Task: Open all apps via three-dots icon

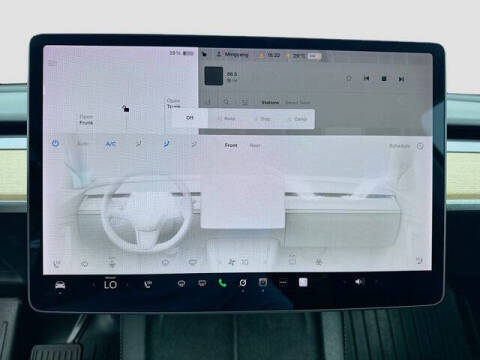Action: 283,283
